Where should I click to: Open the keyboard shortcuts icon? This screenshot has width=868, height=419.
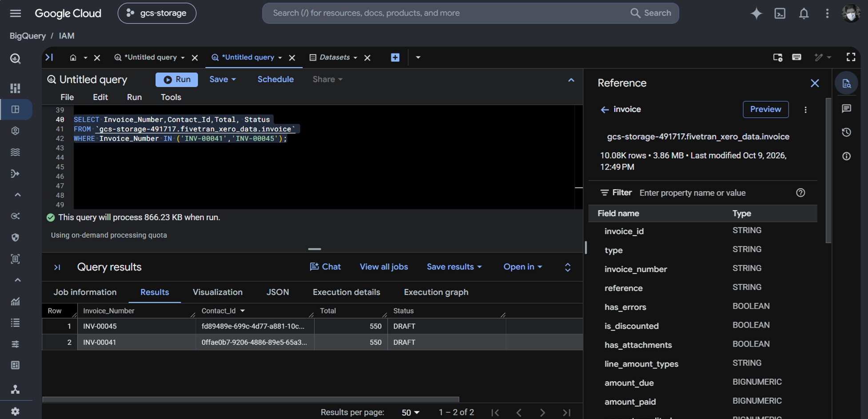point(796,57)
